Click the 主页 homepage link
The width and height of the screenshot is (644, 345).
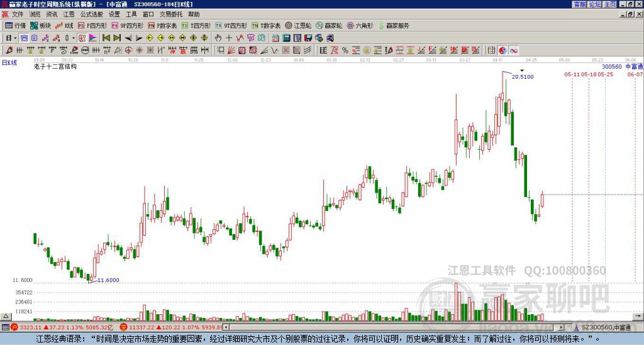coord(610,4)
